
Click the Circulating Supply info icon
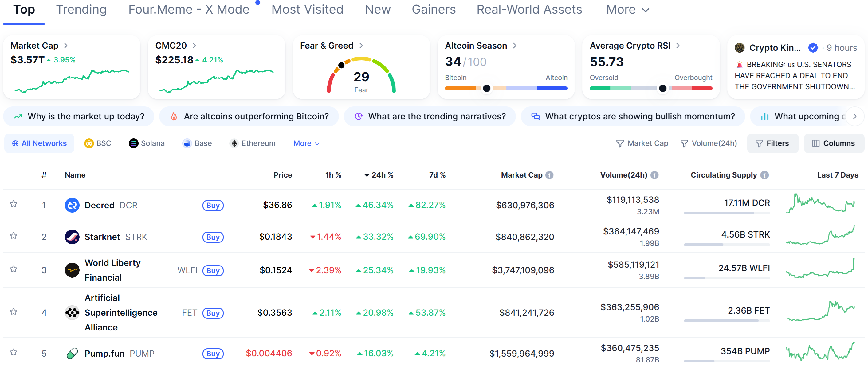(764, 175)
